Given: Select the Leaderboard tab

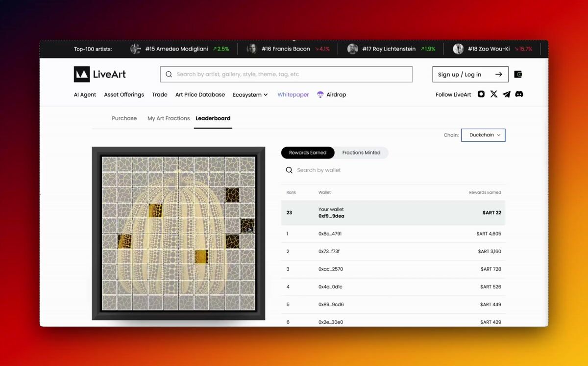Looking at the screenshot, I should 213,118.
